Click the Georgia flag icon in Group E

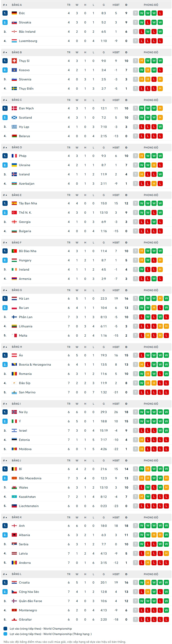(14, 222)
